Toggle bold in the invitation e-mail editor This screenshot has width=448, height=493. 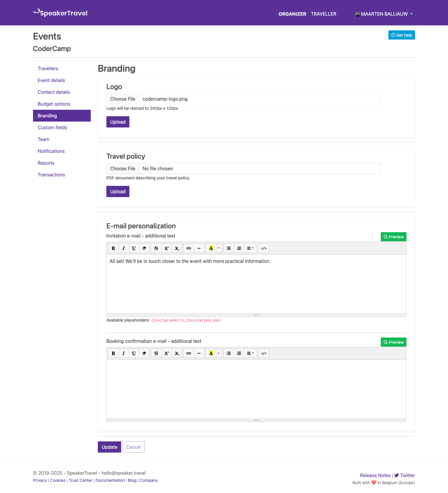(113, 248)
